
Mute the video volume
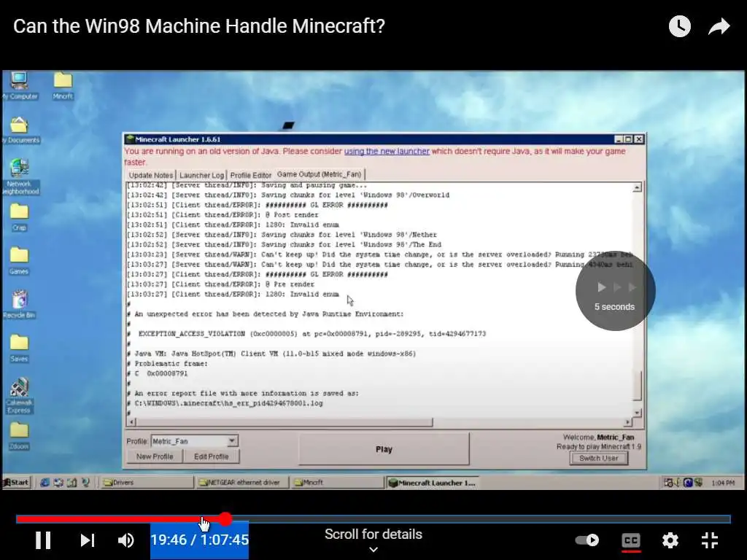click(125, 540)
